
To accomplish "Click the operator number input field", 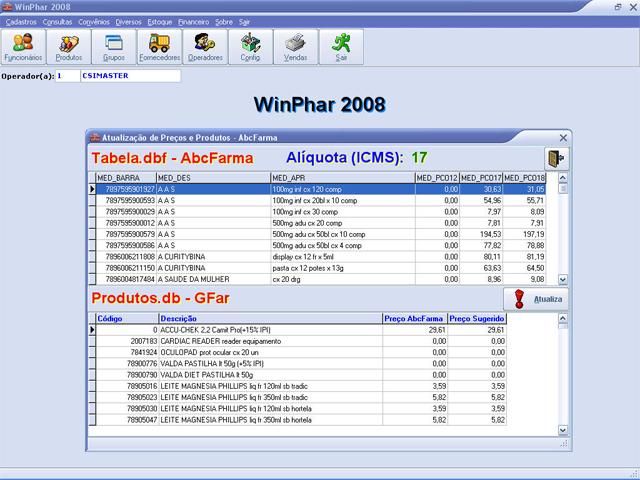I will [68, 76].
